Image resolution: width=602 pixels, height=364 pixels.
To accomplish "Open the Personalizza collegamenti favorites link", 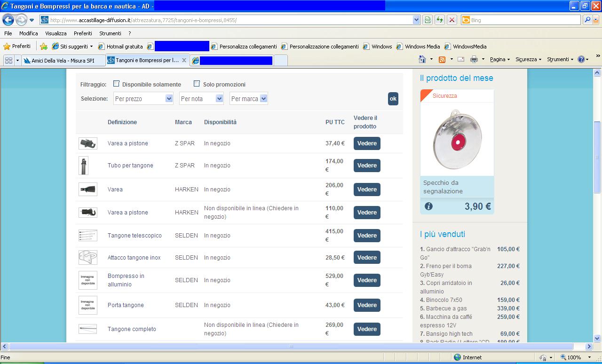I will pyautogui.click(x=244, y=47).
